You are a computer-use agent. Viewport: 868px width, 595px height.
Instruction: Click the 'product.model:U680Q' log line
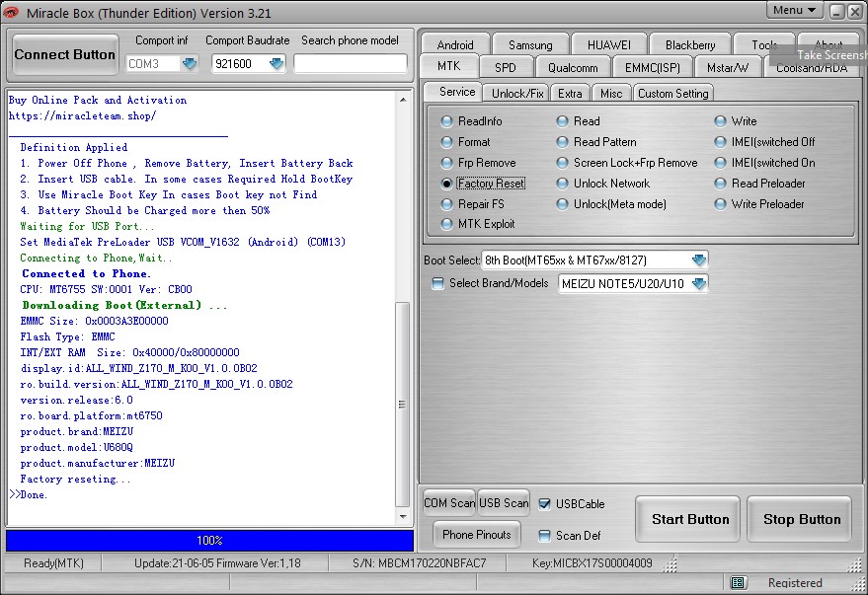tap(76, 447)
